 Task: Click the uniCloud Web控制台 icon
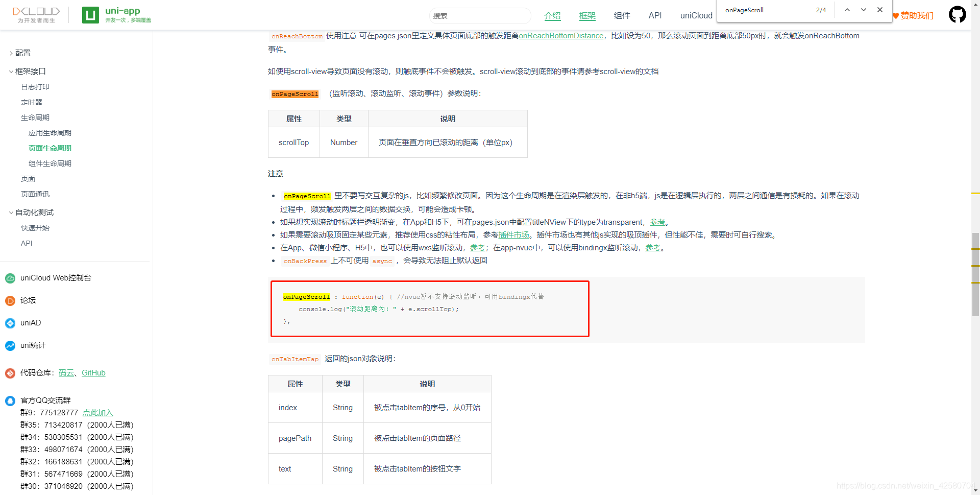click(10, 278)
